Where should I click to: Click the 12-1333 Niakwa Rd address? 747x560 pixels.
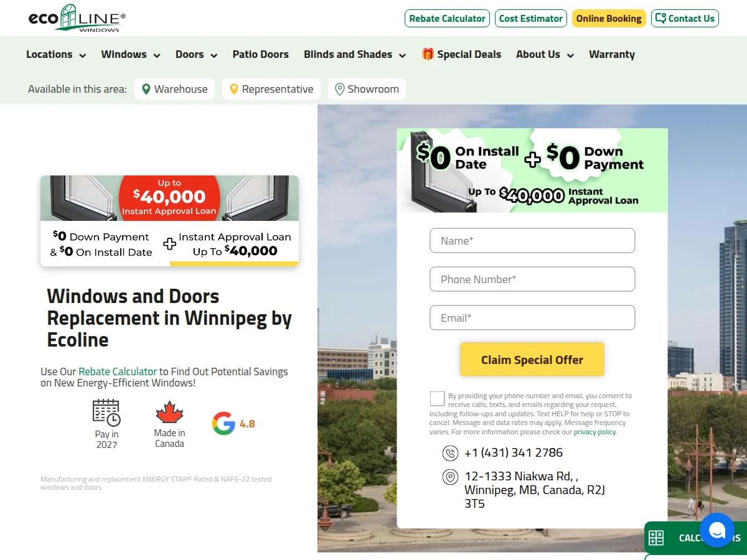(535, 490)
